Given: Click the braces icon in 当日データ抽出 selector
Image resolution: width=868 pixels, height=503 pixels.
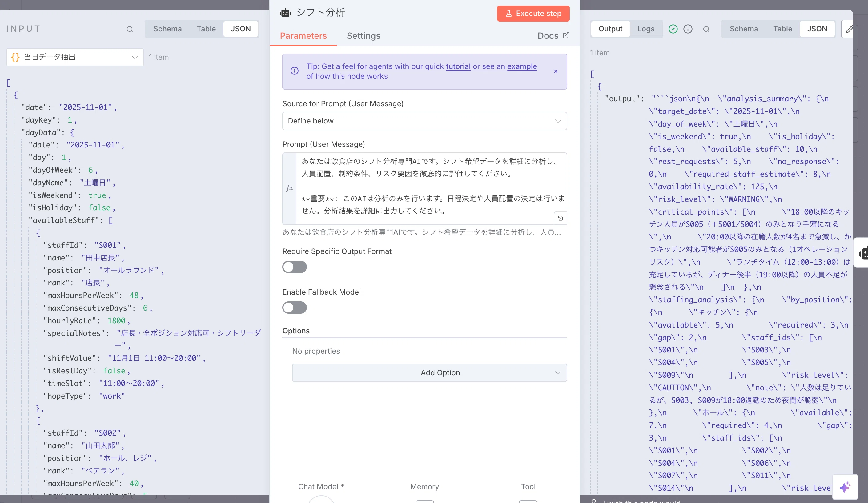Looking at the screenshot, I should click(15, 57).
